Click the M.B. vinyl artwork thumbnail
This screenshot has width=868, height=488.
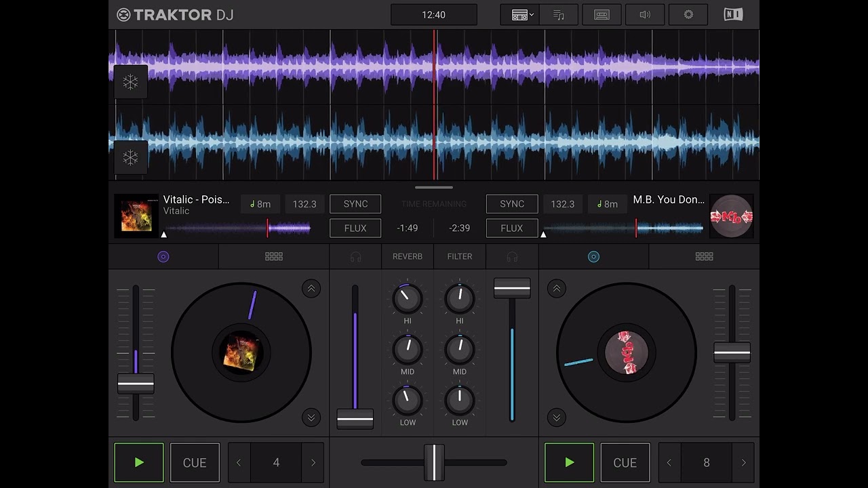pos(731,216)
